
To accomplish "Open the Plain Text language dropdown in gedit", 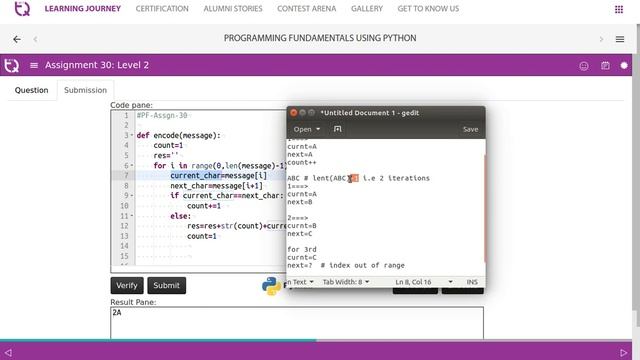I will (300, 282).
